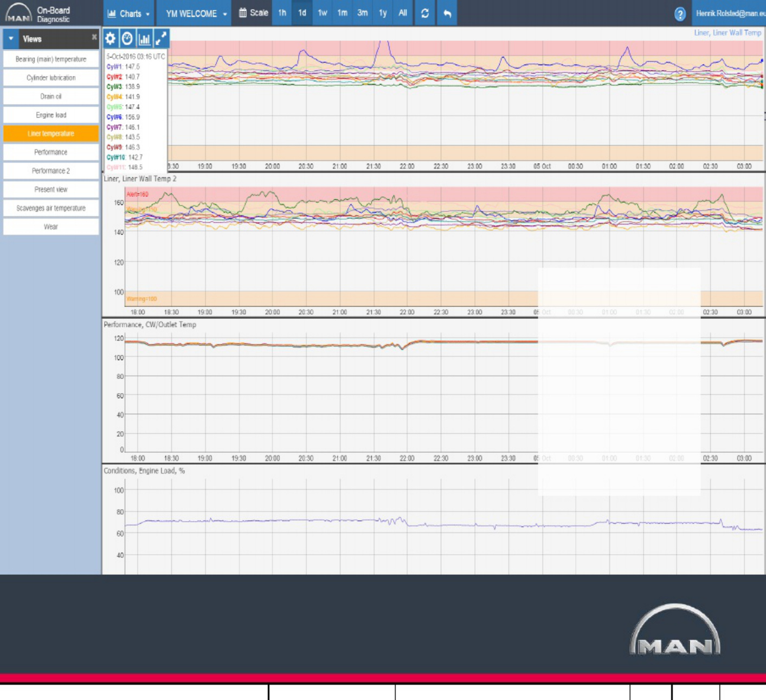Image resolution: width=766 pixels, height=700 pixels.
Task: Set scale to 1h
Action: pyautogui.click(x=282, y=13)
